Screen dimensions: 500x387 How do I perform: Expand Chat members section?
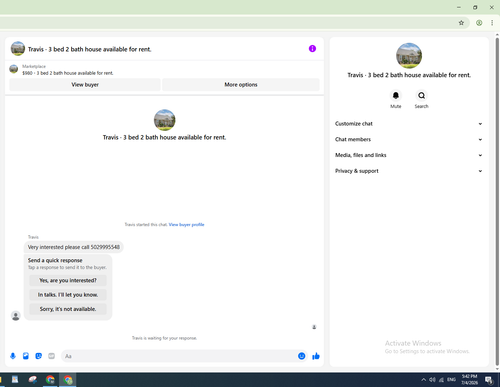coord(409,139)
